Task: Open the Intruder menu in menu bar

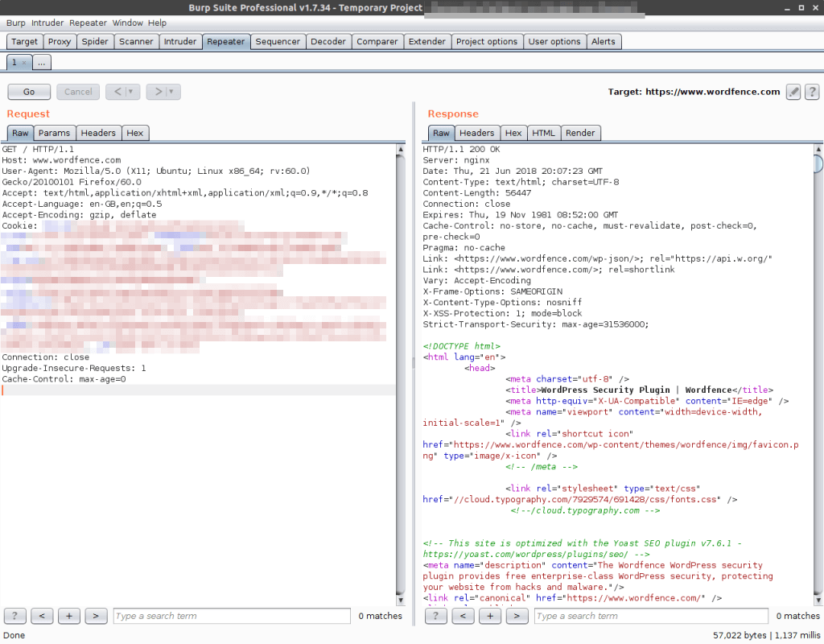Action: tap(47, 23)
